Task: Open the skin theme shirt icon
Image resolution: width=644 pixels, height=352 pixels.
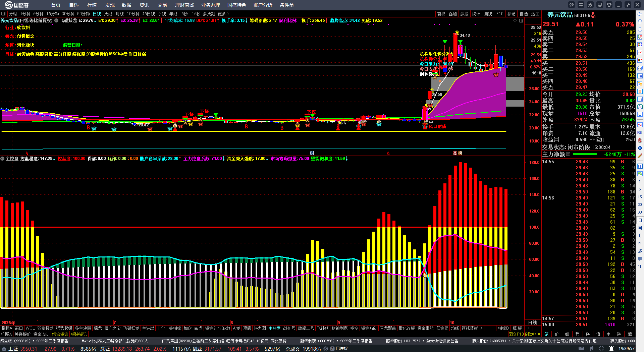Action: click(x=609, y=5)
